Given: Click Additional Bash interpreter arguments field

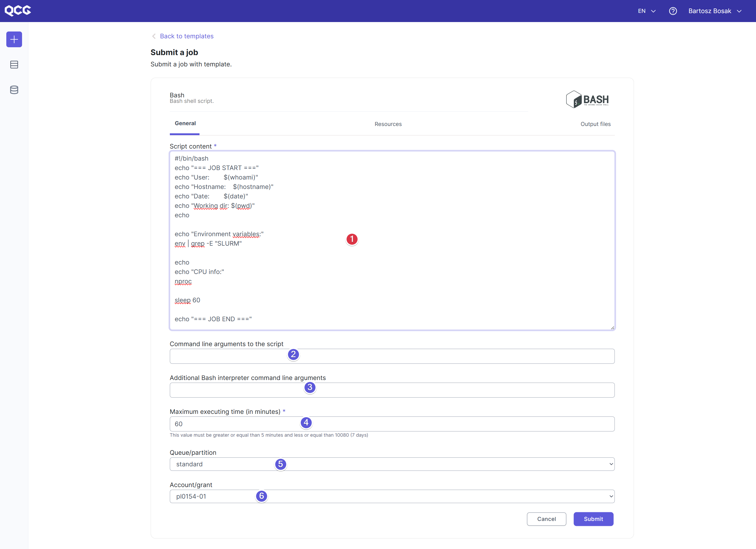Looking at the screenshot, I should point(392,390).
